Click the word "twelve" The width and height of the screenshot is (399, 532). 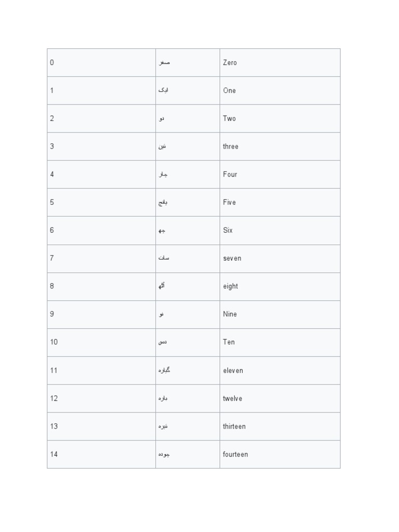(232, 398)
